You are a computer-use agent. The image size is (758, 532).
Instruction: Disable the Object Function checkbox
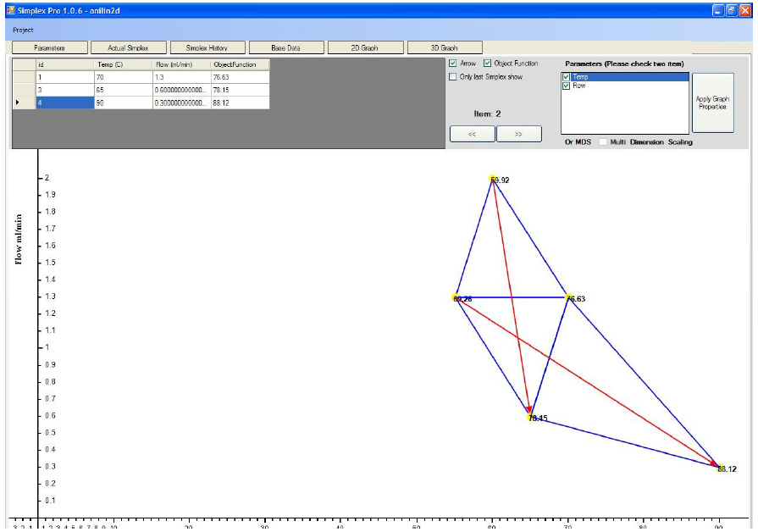click(488, 64)
